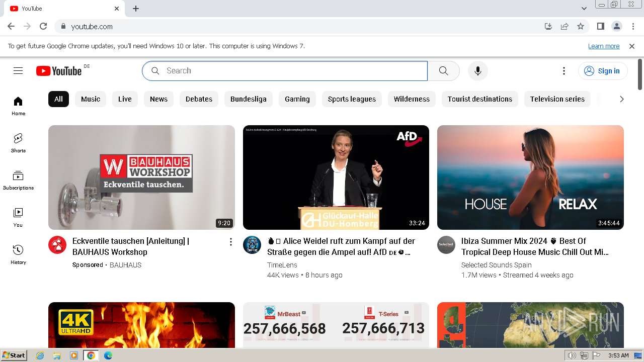Select the Bundesliga filter chip
The width and height of the screenshot is (644, 362).
(249, 99)
